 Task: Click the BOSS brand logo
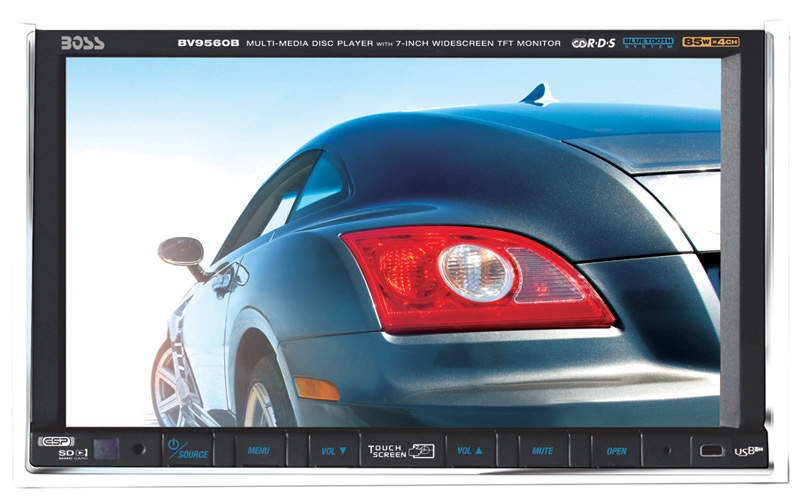tap(82, 43)
